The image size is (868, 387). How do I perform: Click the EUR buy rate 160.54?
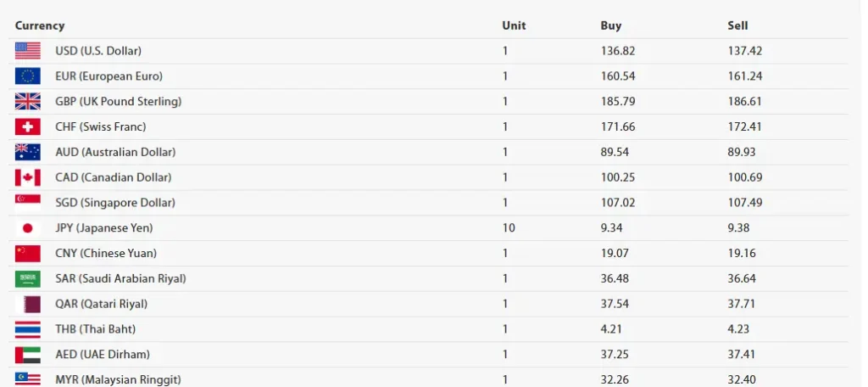coord(618,76)
